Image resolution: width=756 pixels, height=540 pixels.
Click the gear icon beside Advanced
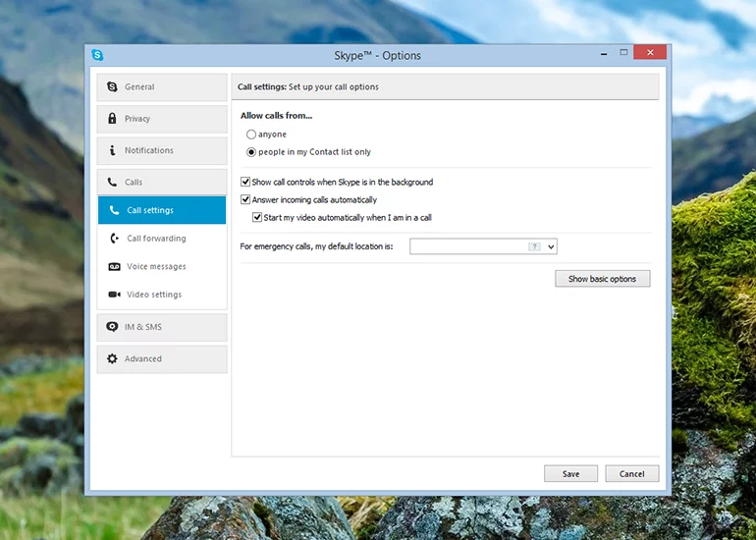tap(112, 358)
